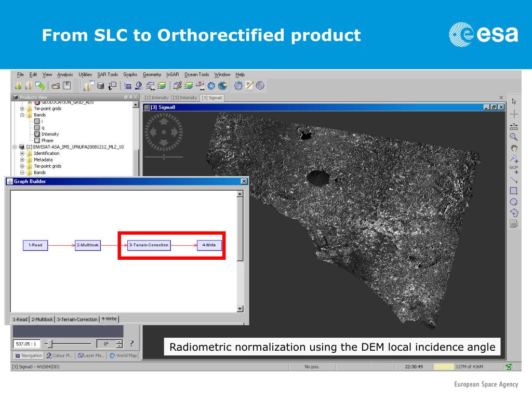Select the Phase band in the tree

tap(47, 140)
